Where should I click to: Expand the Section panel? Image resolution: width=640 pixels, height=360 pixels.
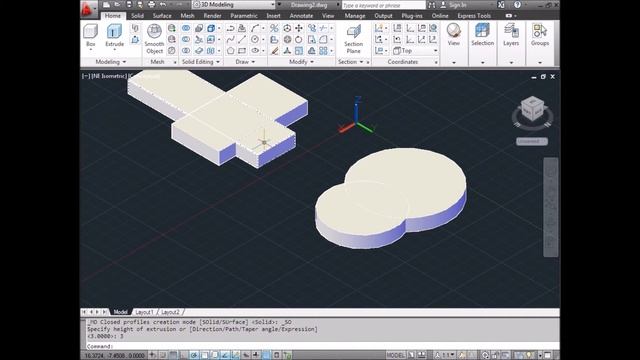coord(351,62)
